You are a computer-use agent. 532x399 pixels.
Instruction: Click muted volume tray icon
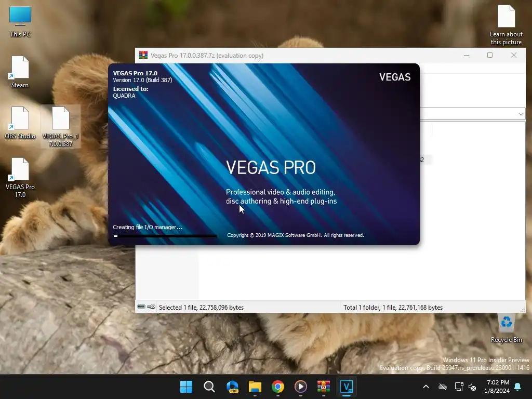[472, 387]
